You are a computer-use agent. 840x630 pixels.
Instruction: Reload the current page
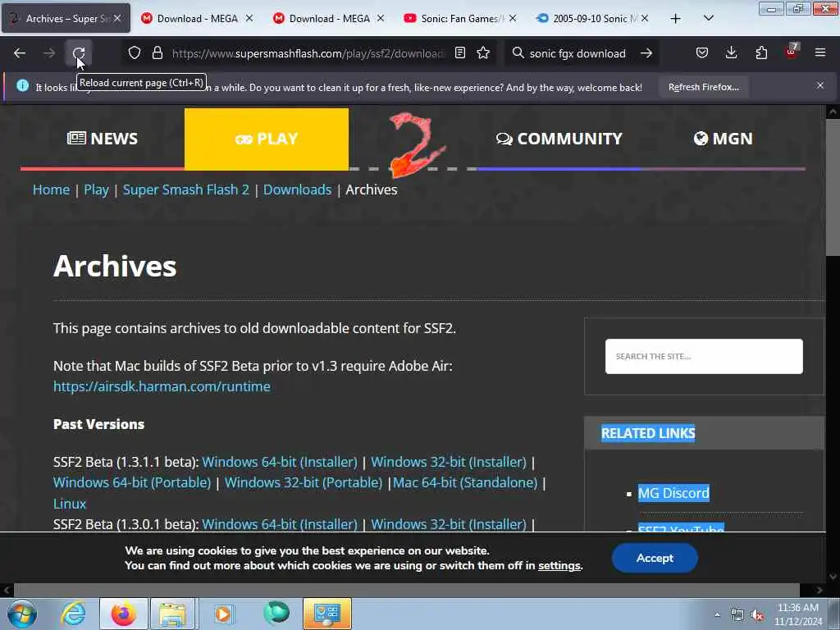(x=79, y=53)
